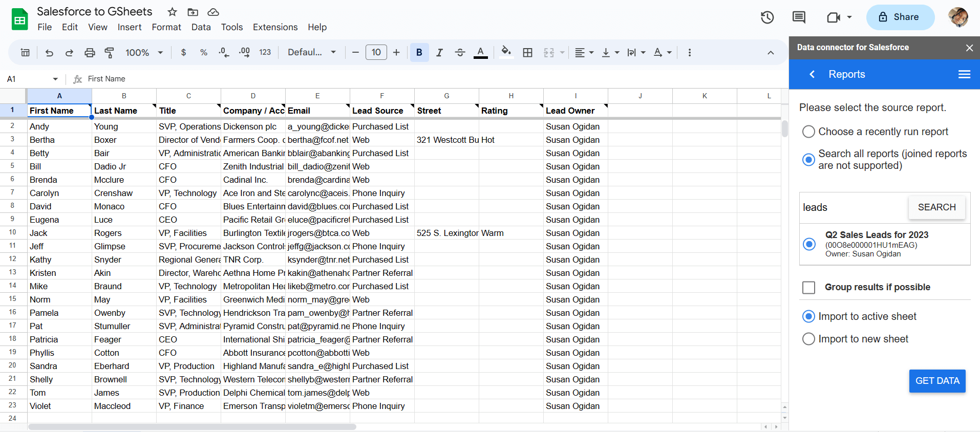
Task: Undo the last action
Action: pyautogui.click(x=49, y=52)
